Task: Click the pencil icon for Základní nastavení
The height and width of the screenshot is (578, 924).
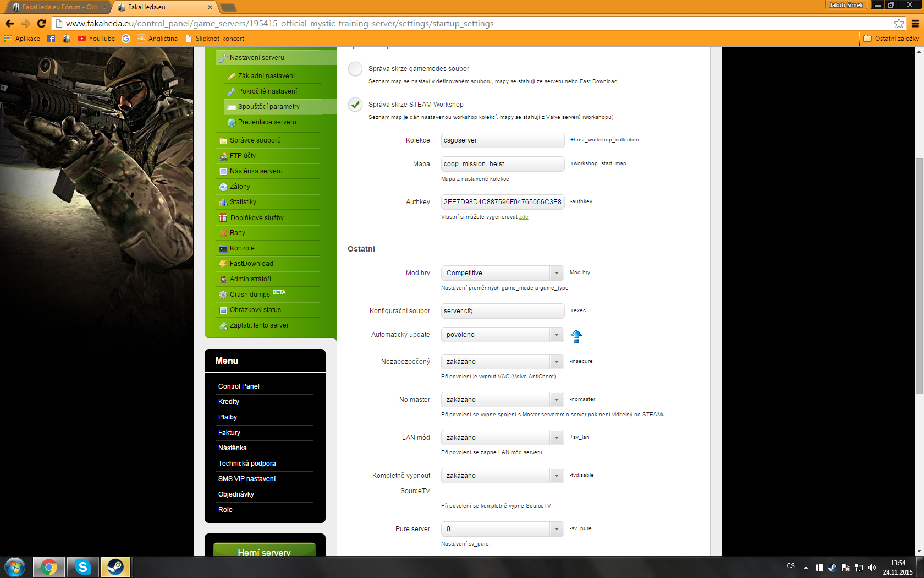Action: click(232, 76)
